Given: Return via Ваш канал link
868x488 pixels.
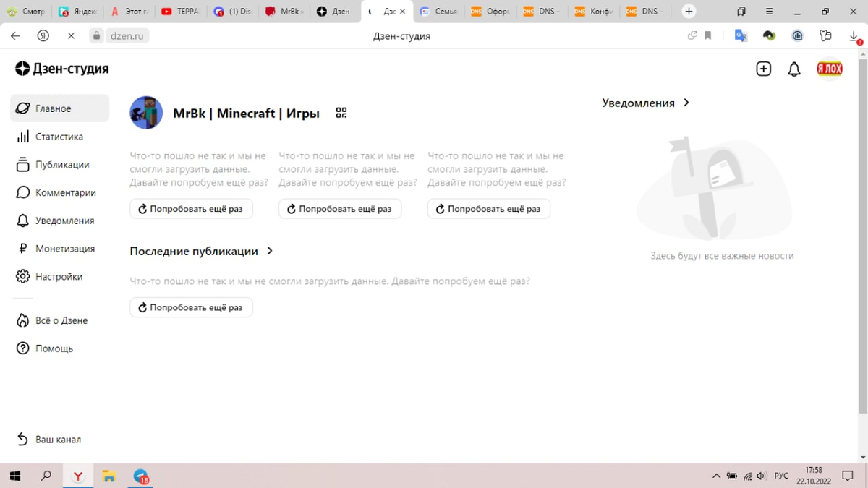Looking at the screenshot, I should pos(48,440).
